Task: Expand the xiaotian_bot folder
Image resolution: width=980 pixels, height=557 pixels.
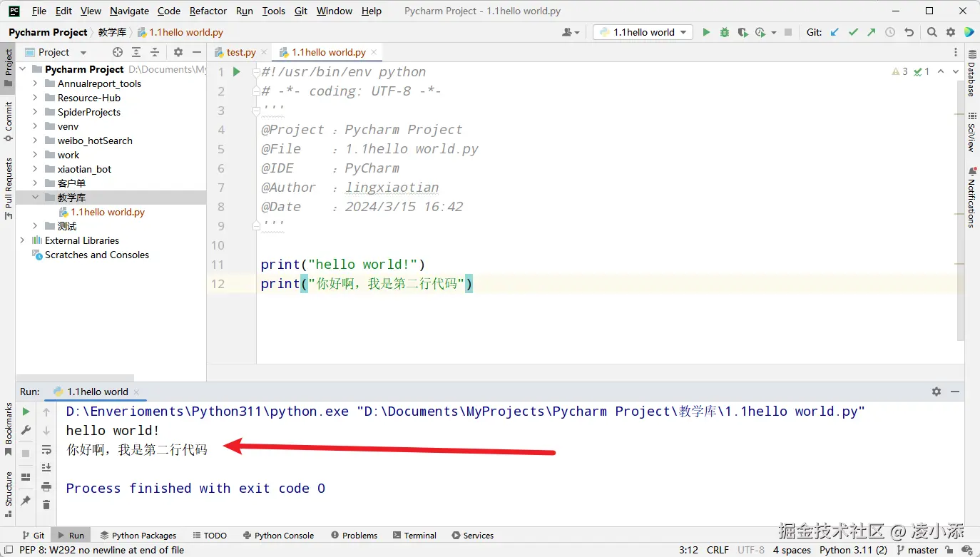Action: point(35,169)
